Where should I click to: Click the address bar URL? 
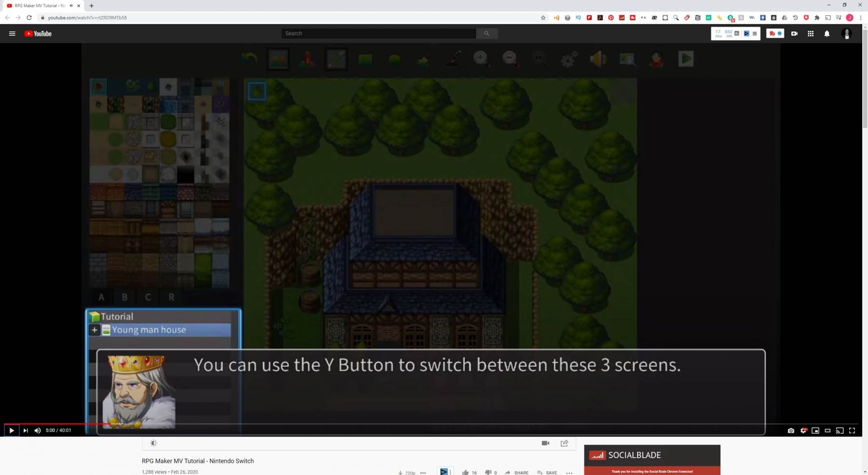coord(87,18)
